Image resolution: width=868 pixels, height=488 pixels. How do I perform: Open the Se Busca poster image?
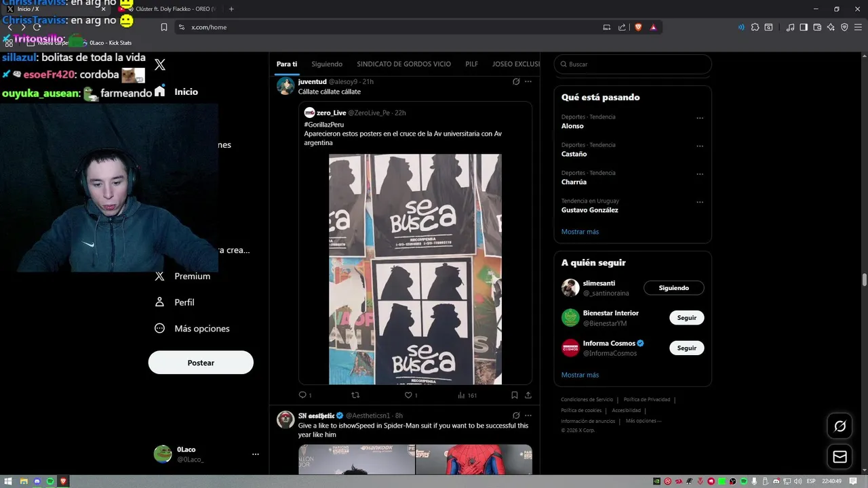click(415, 269)
